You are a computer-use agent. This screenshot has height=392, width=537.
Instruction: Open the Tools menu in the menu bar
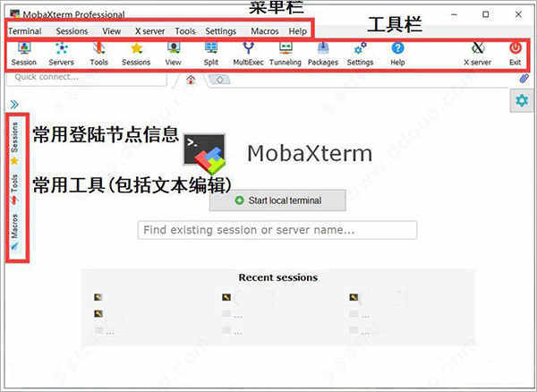click(x=185, y=31)
